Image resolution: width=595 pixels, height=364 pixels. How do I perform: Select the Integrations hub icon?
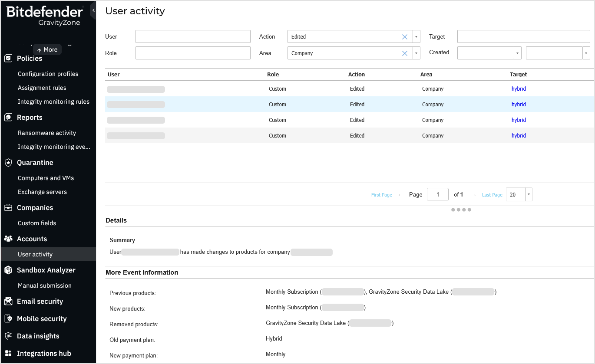pos(9,353)
